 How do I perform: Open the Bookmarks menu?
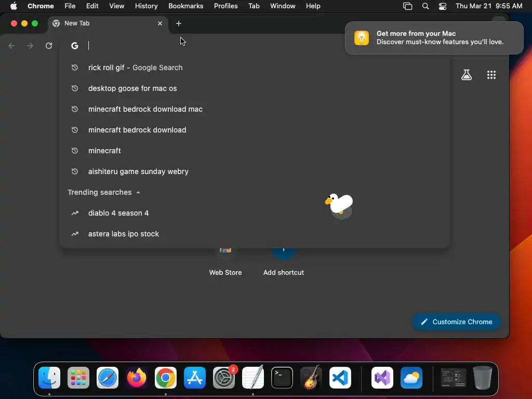click(x=185, y=6)
